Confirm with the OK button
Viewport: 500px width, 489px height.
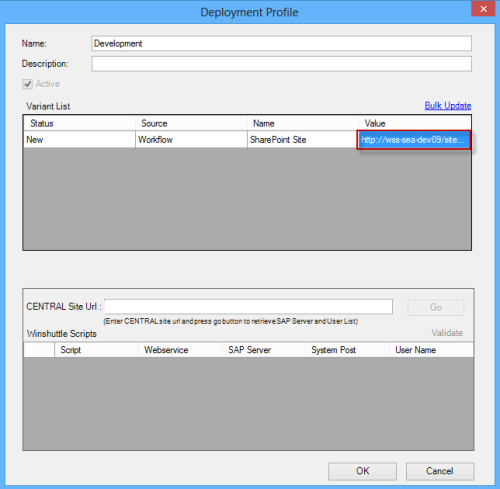click(x=362, y=471)
